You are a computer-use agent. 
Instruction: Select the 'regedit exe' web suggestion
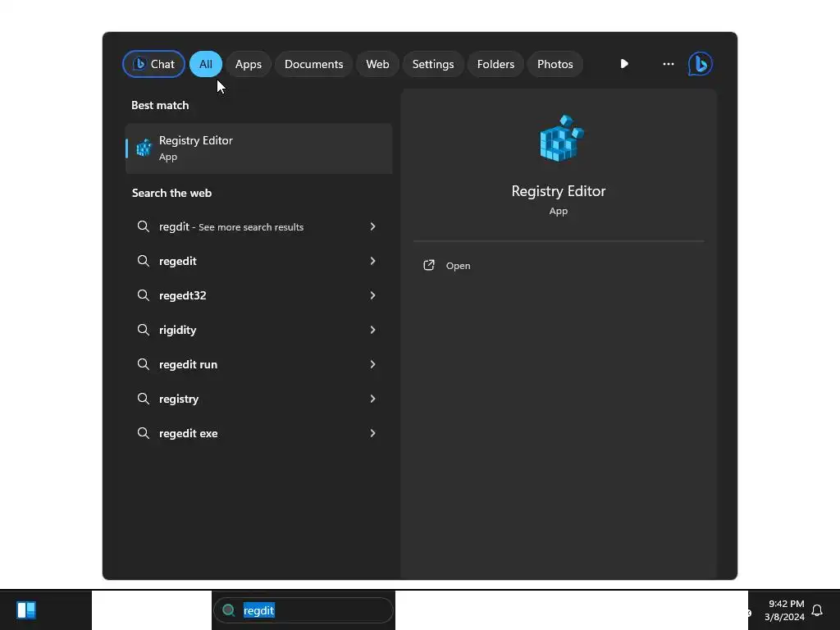[x=258, y=433]
